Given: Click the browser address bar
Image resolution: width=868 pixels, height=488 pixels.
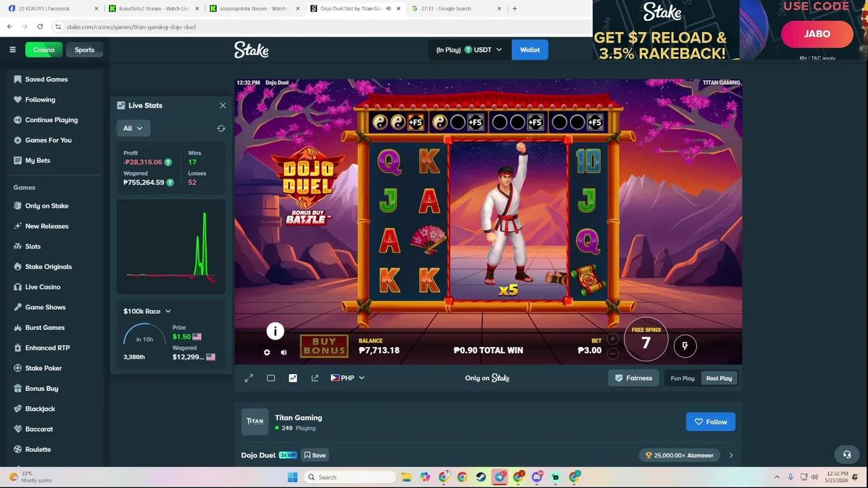Looking at the screenshot, I should click(x=322, y=26).
